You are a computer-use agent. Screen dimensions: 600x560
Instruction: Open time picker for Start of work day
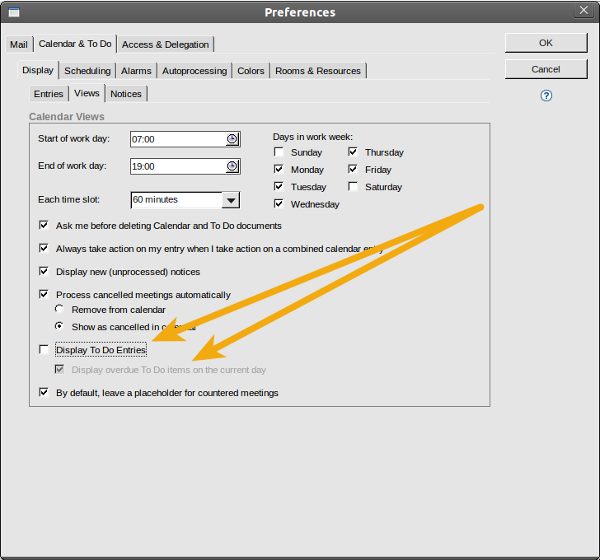[232, 139]
